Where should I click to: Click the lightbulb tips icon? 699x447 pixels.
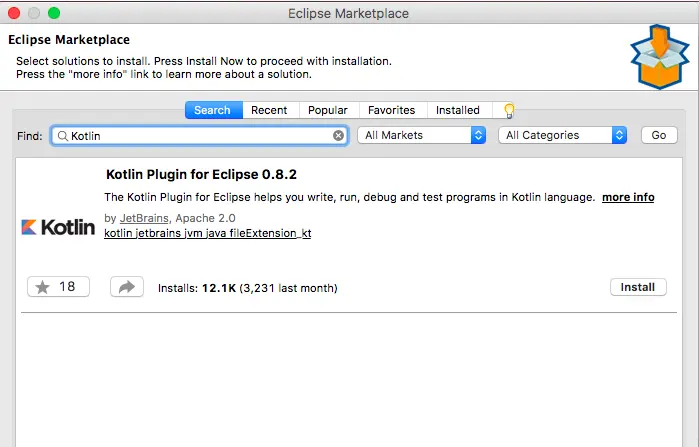(x=509, y=110)
